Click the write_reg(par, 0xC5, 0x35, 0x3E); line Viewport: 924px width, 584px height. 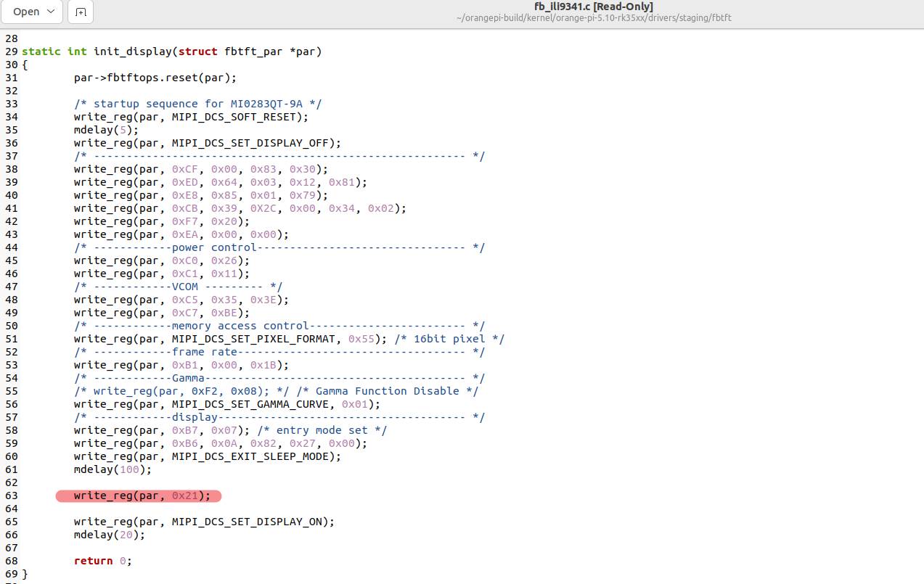tap(181, 300)
